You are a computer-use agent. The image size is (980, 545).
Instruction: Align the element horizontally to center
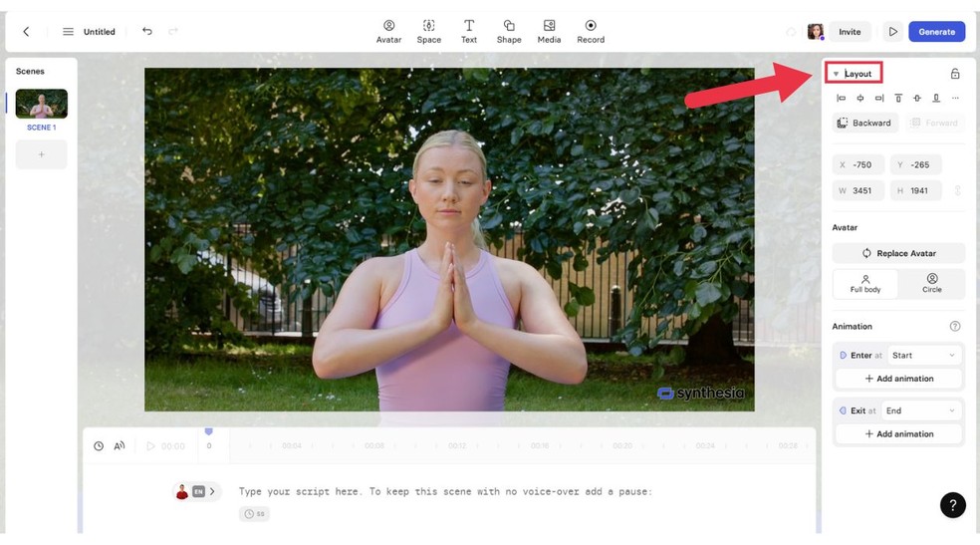pos(860,98)
